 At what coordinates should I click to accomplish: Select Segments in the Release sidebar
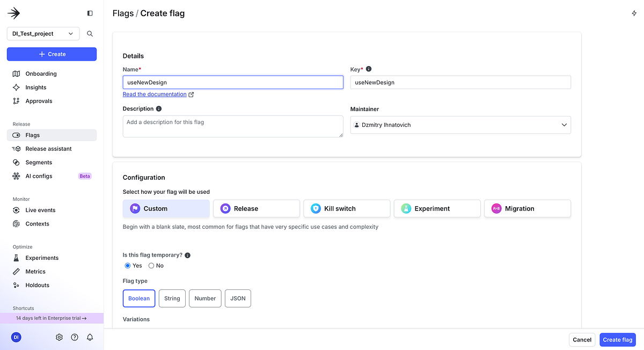point(38,162)
